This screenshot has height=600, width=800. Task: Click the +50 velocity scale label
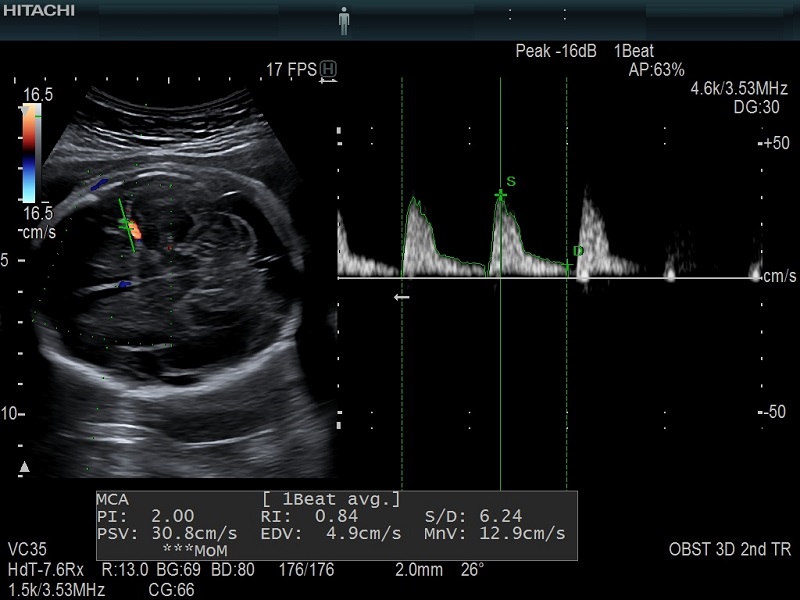coord(774,143)
